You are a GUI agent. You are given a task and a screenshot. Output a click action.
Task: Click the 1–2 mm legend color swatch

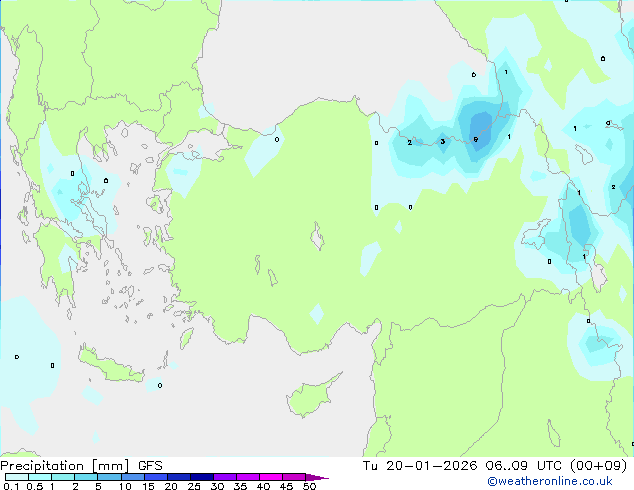[63, 477]
